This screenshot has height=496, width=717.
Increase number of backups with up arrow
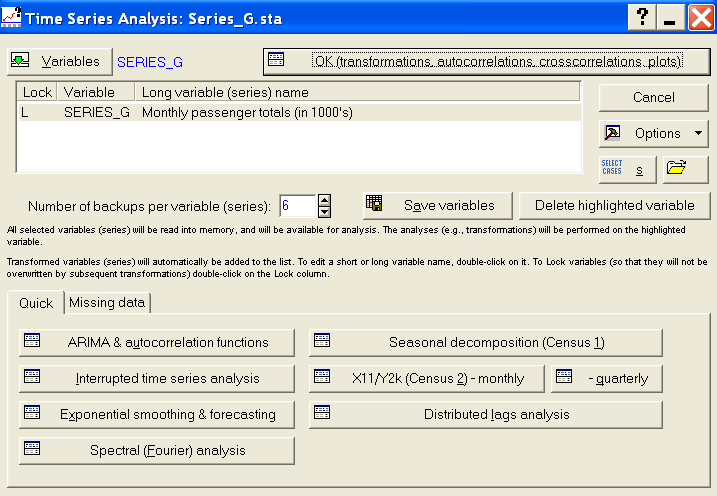[x=324, y=200]
